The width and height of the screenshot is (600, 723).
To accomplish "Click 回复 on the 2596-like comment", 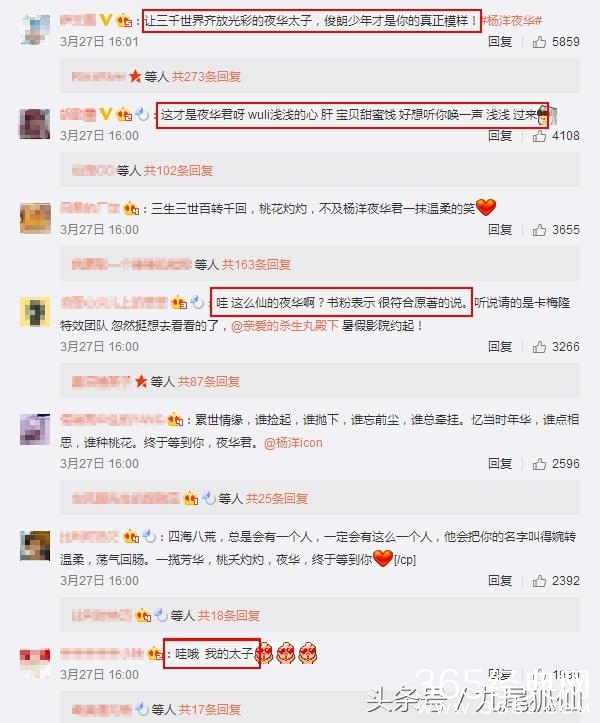I will [x=500, y=464].
